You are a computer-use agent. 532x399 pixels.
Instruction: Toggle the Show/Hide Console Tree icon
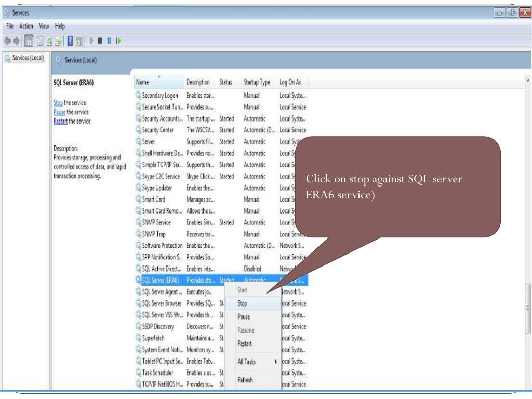29,41
